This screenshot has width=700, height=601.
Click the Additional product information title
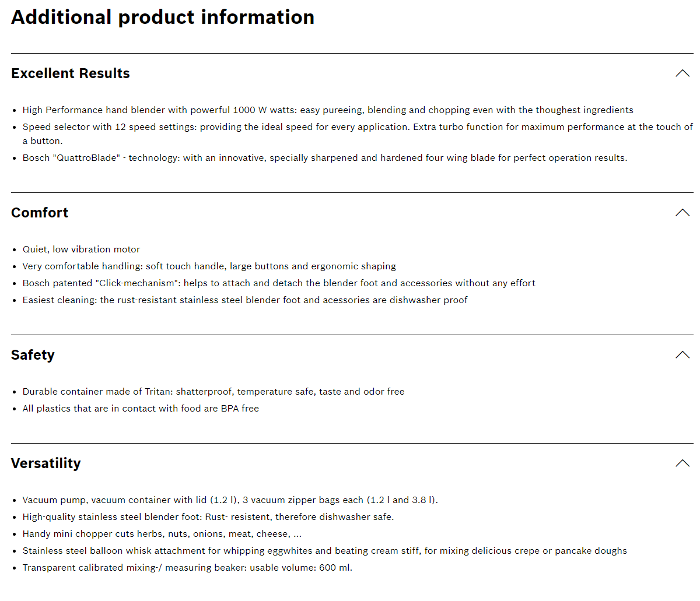coord(163,17)
